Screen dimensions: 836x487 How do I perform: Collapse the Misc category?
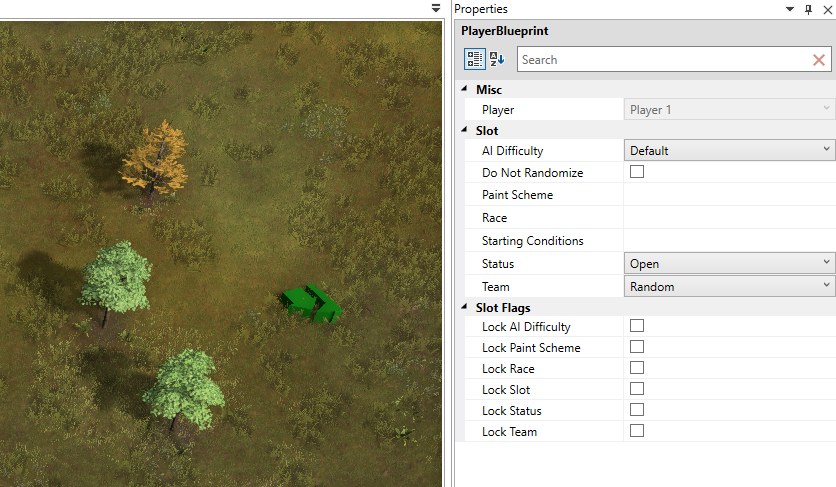[464, 89]
